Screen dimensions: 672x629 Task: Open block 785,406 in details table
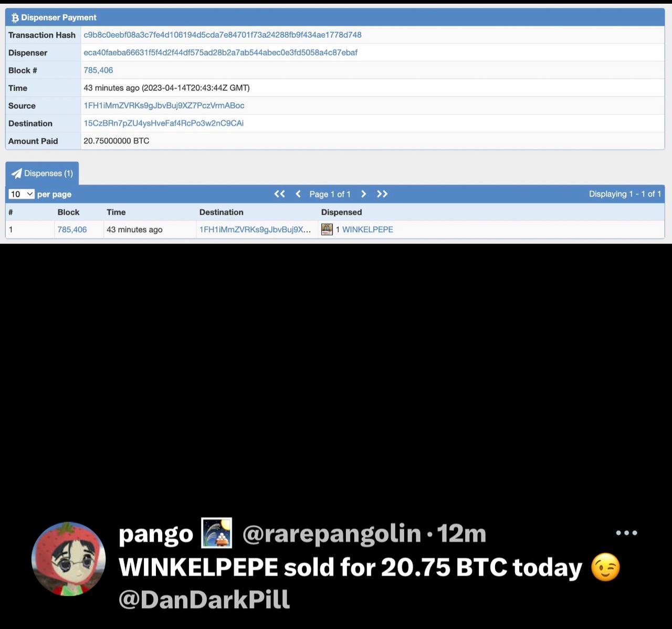click(x=98, y=70)
